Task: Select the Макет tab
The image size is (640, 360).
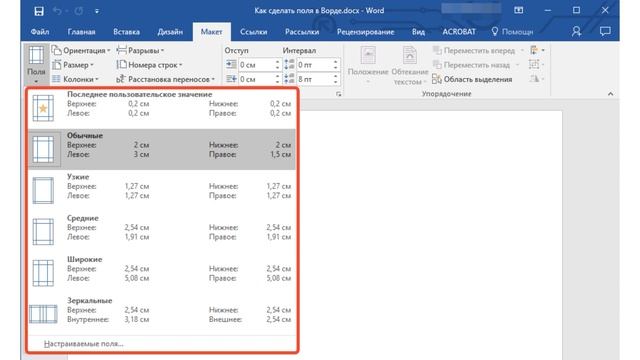Action: (211, 32)
